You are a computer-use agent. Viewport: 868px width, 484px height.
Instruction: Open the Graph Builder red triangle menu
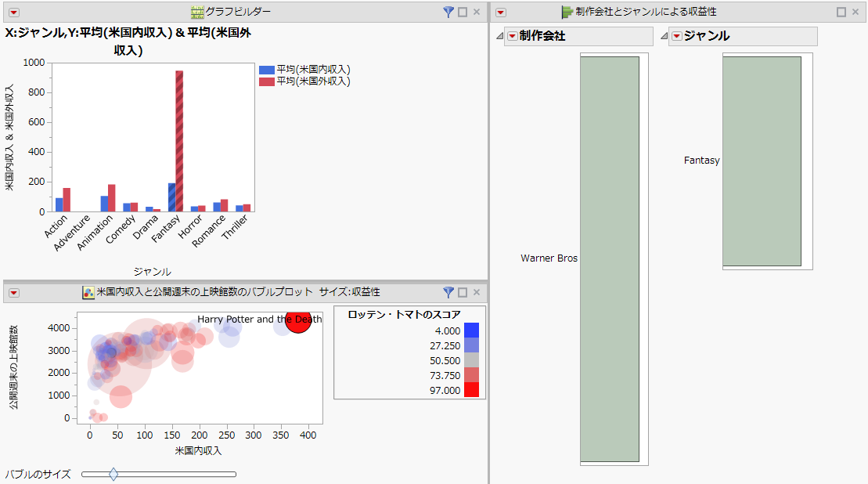(14, 13)
